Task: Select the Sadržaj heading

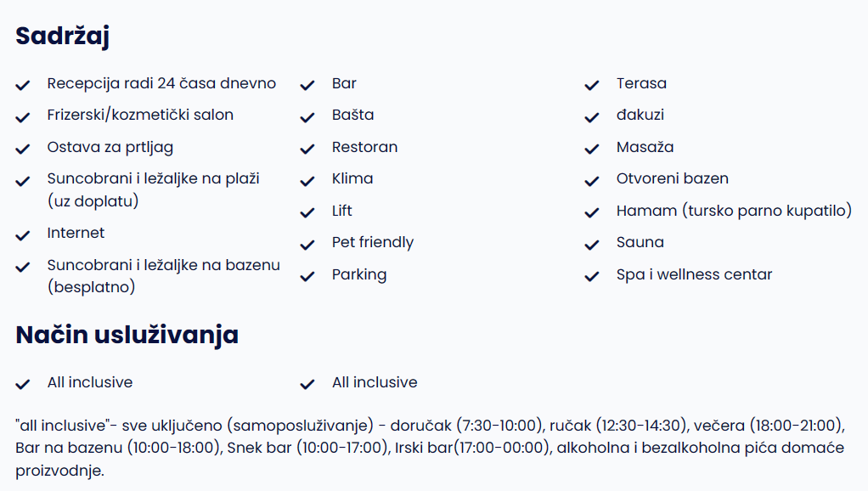Action: 63,37
